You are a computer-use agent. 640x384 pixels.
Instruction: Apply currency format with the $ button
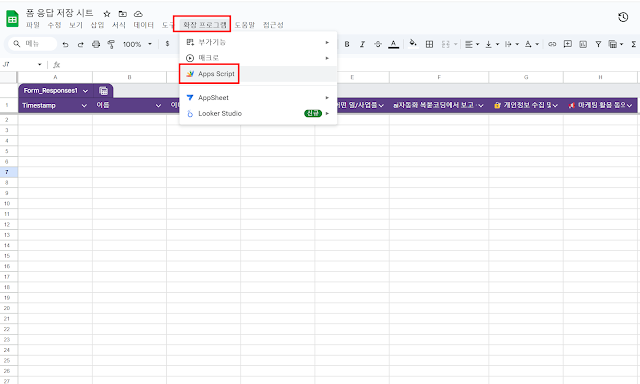point(167,44)
